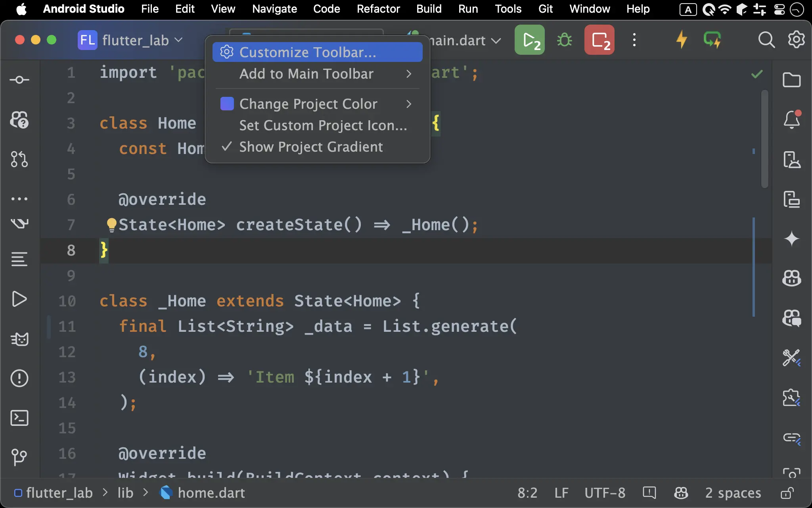Viewport: 812px width, 508px height.
Task: Select Customize Toolbar... menu entry
Action: tap(317, 52)
